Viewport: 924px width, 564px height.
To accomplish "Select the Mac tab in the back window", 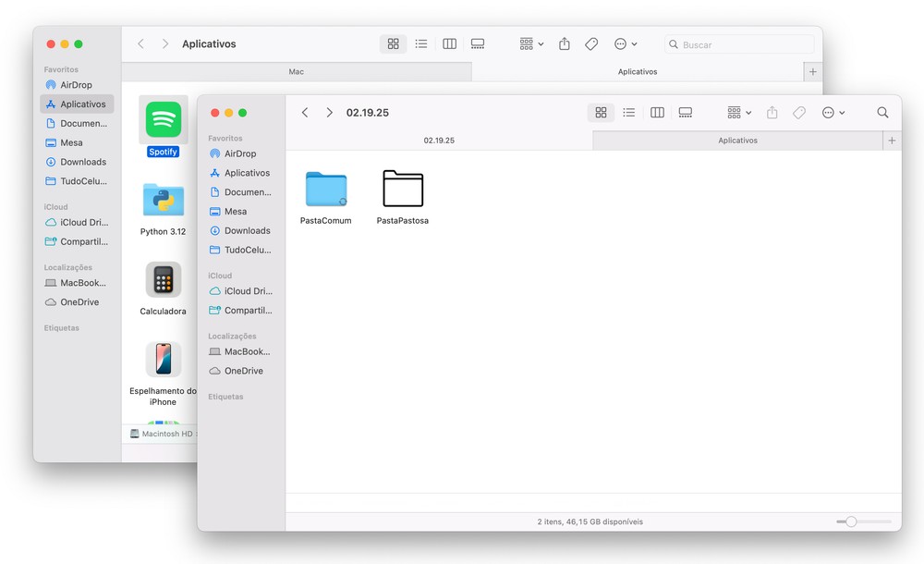I will click(x=296, y=72).
